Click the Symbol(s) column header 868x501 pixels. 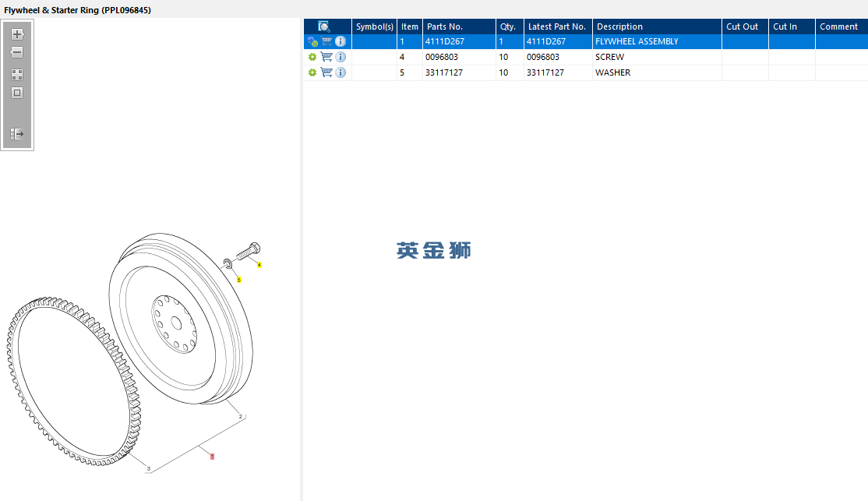coord(374,26)
